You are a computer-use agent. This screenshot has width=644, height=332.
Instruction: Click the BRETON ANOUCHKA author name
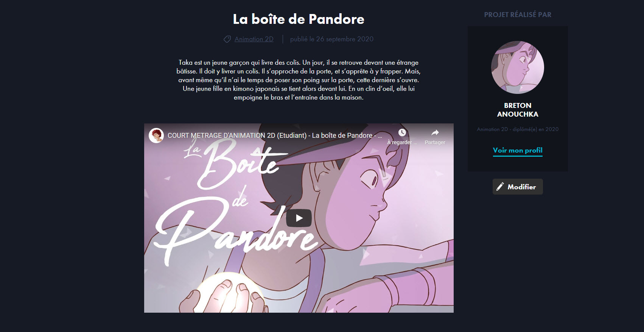[518, 110]
